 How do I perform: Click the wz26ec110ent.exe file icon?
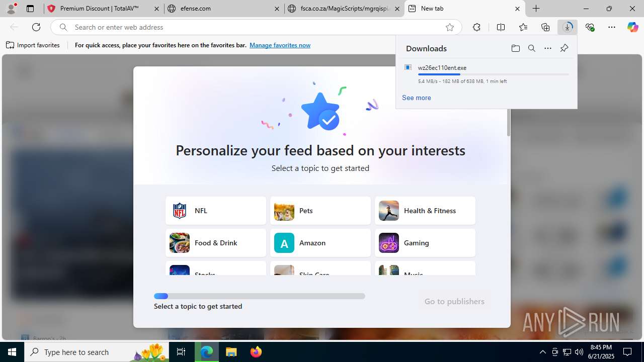tap(408, 67)
